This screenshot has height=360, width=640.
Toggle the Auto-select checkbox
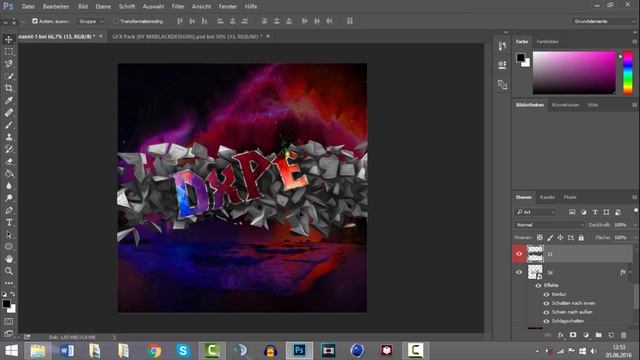35,21
